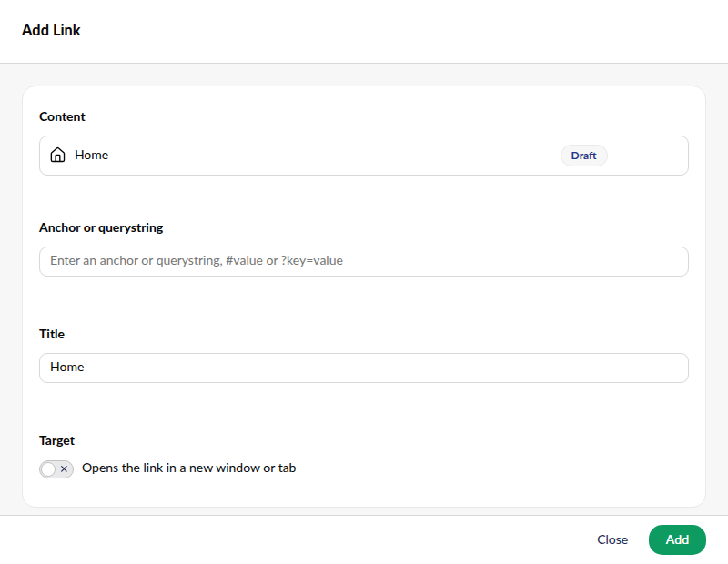Click the Content label

(62, 116)
